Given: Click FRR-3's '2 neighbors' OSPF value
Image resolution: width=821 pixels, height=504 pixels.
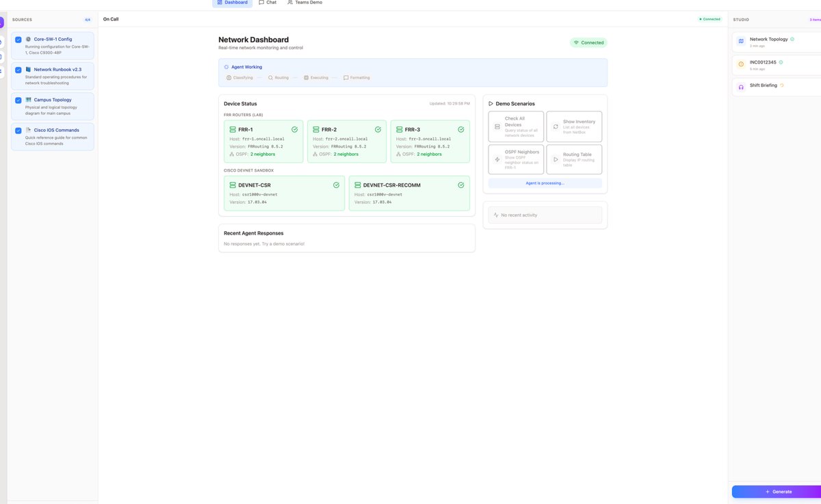Looking at the screenshot, I should click(430, 155).
